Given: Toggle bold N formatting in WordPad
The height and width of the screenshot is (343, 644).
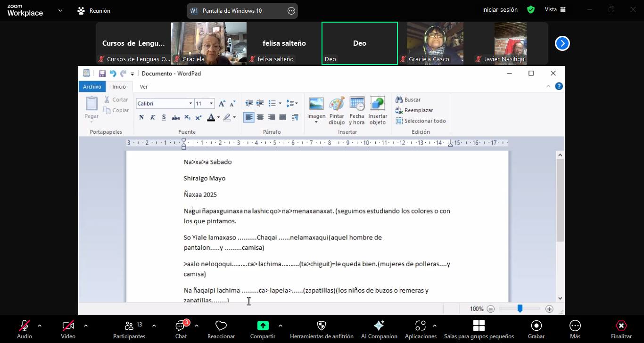Looking at the screenshot, I should coord(141,117).
